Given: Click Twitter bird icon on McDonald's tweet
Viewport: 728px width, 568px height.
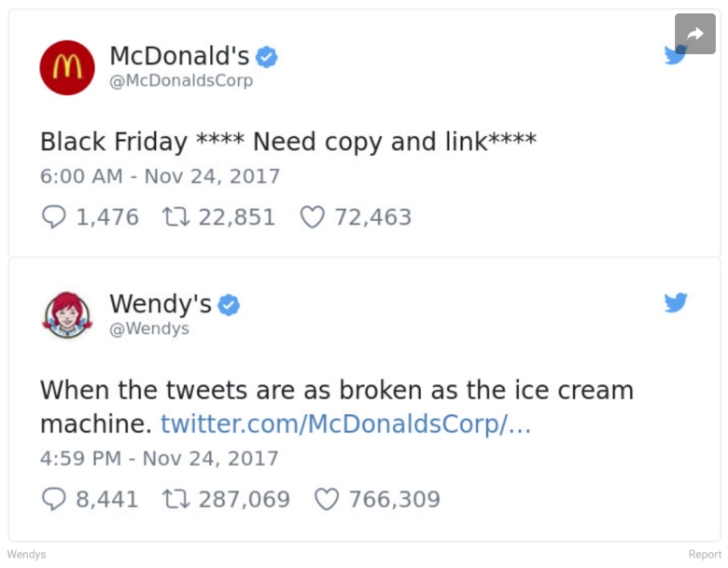Looking at the screenshot, I should point(674,55).
